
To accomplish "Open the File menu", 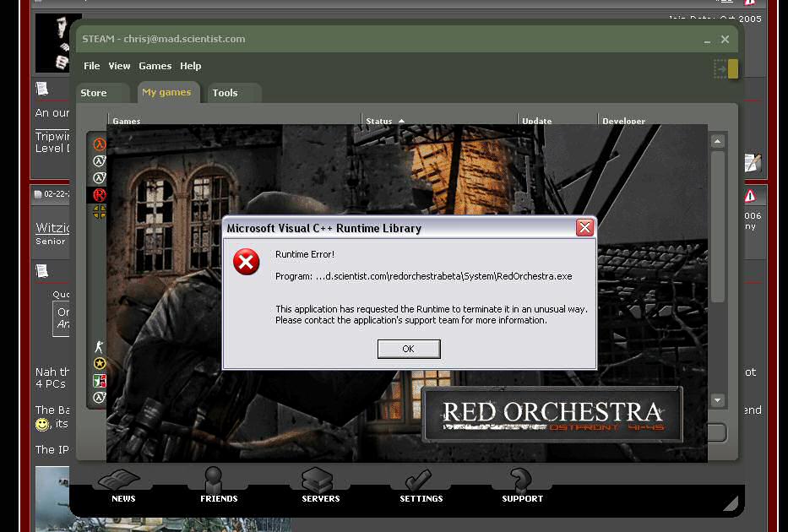I will [91, 66].
